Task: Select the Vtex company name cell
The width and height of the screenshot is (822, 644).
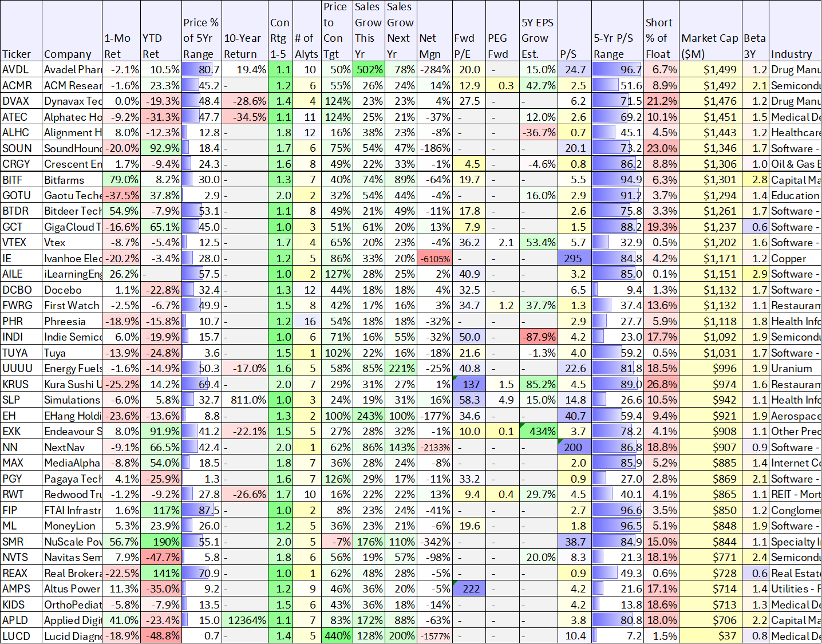Action: click(x=72, y=243)
